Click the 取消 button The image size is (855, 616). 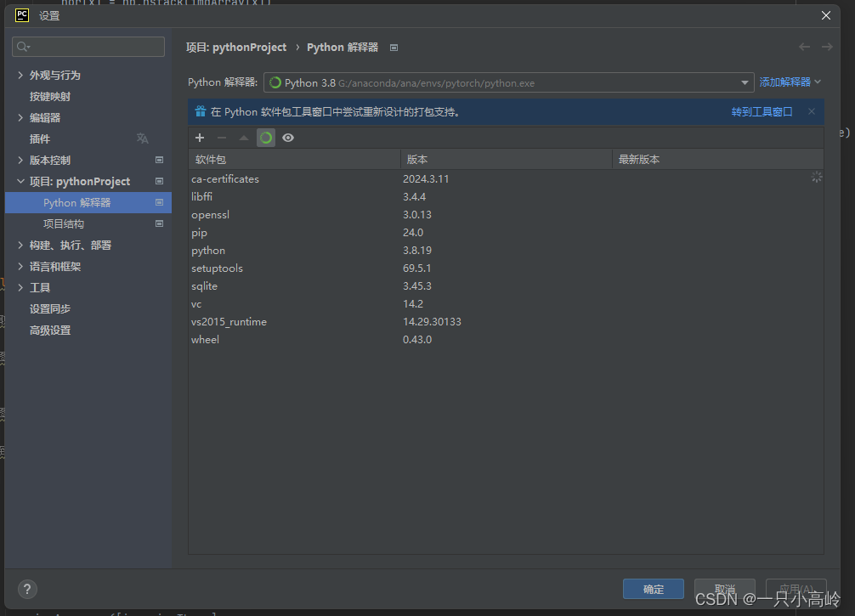(x=725, y=589)
